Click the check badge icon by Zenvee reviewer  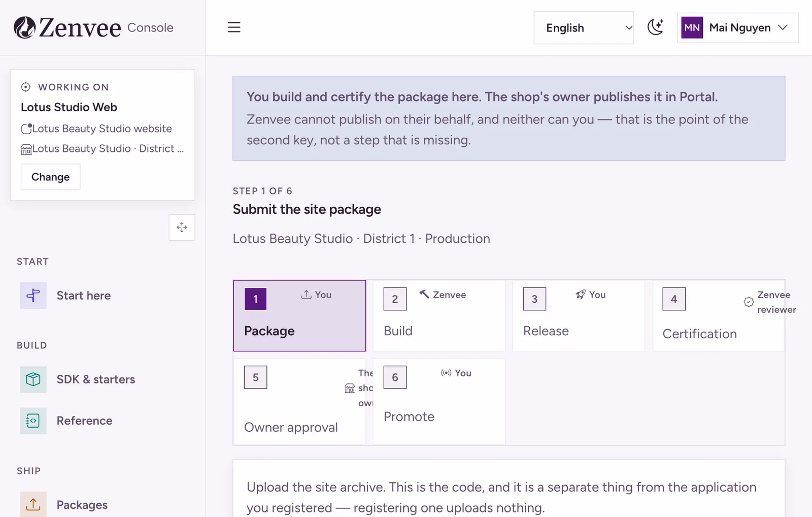coord(749,302)
